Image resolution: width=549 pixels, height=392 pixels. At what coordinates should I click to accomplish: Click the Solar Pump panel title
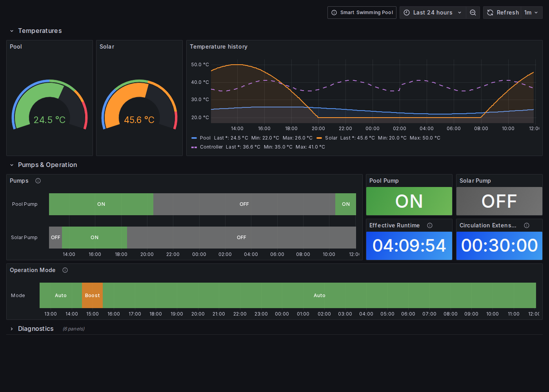(x=475, y=181)
